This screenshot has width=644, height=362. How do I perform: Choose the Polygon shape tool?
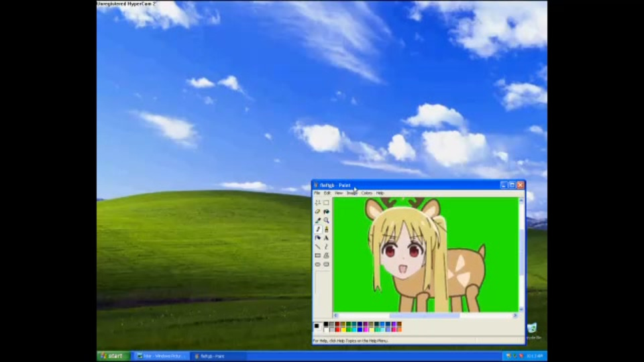coord(326,255)
